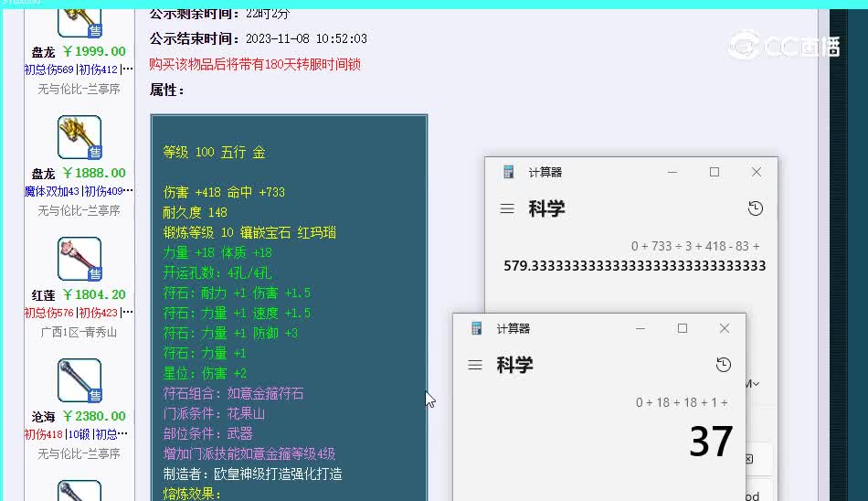Click 公示结束时间 2023-11-08 10:52:03

point(258,38)
